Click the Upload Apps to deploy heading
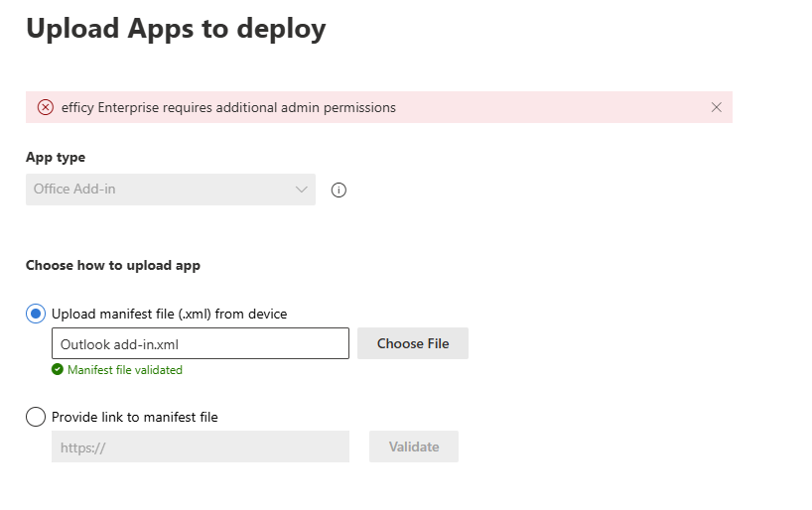The image size is (812, 510). coord(176,29)
